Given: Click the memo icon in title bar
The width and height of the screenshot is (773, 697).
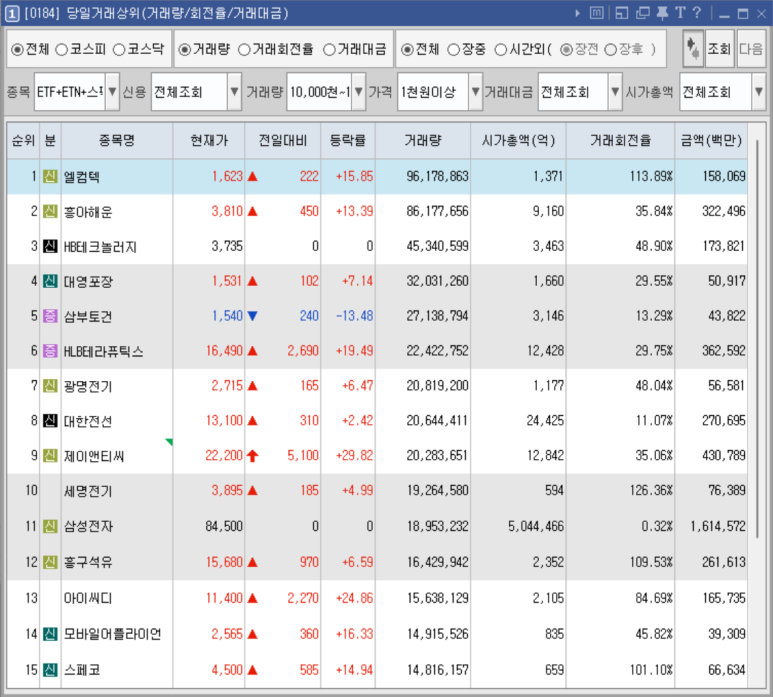Looking at the screenshot, I should [597, 13].
